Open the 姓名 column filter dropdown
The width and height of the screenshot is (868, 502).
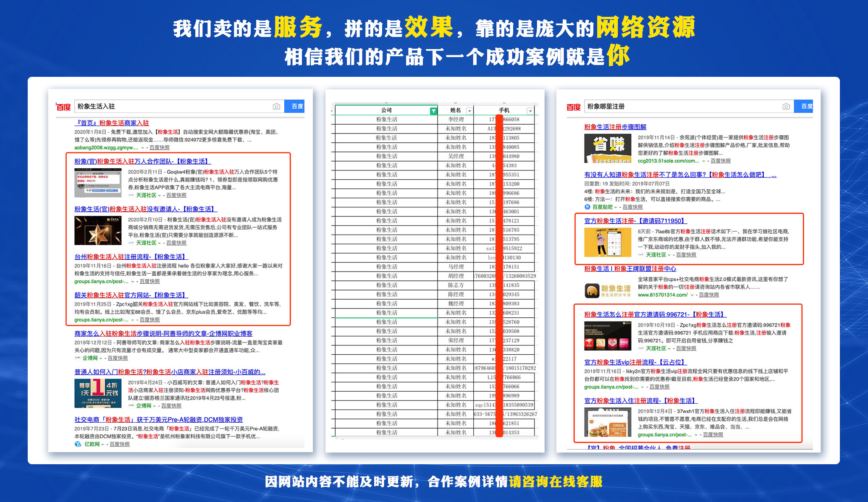click(x=469, y=111)
